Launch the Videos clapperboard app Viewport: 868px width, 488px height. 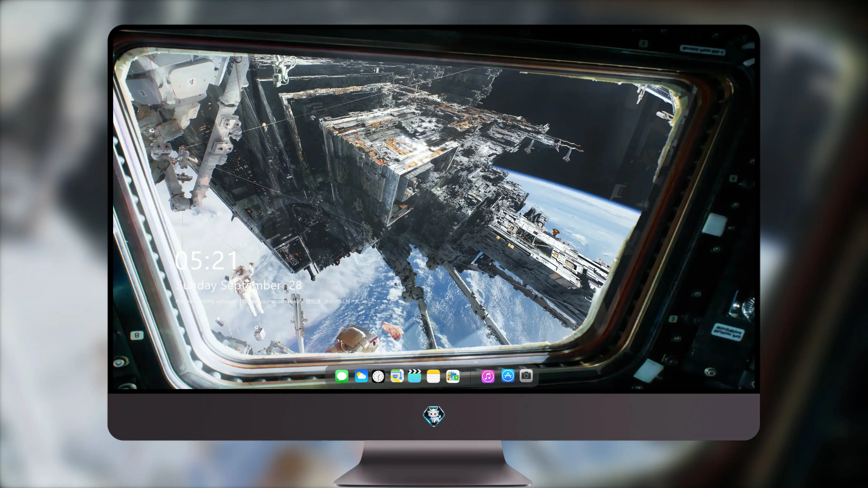(x=415, y=376)
